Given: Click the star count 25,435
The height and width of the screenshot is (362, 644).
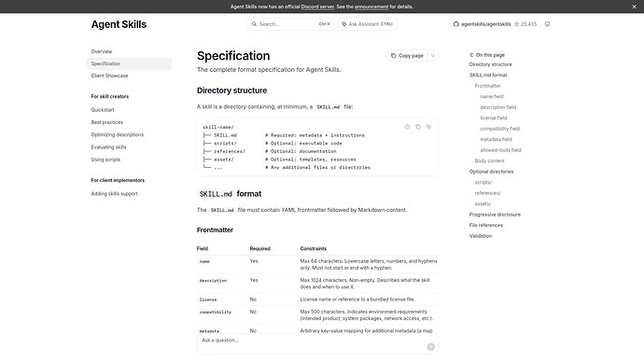Looking at the screenshot, I should tap(525, 24).
